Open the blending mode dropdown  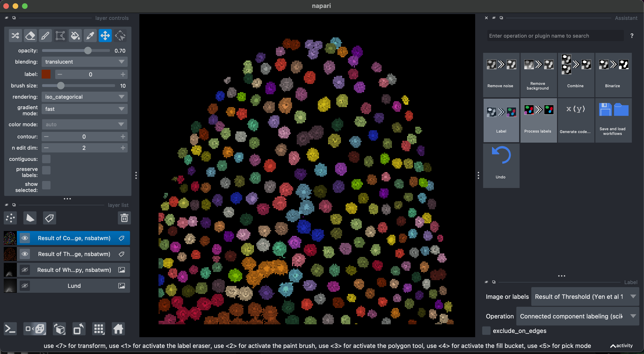[x=84, y=62]
